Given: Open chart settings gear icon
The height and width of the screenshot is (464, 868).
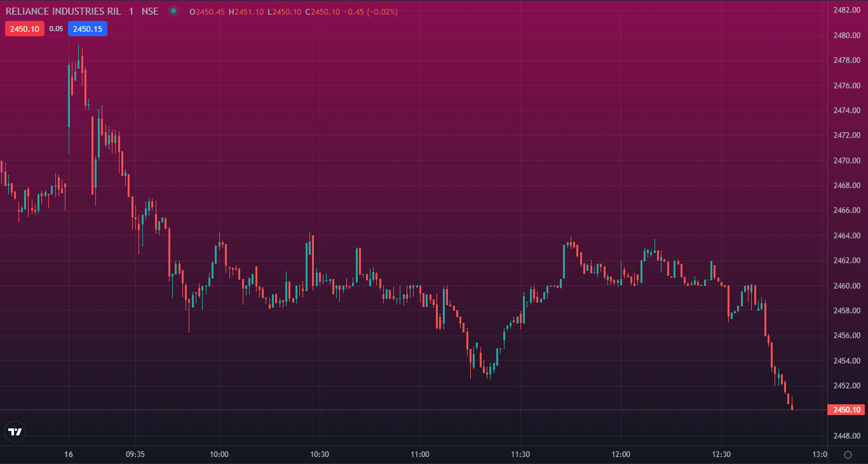Looking at the screenshot, I should pyautogui.click(x=848, y=454).
